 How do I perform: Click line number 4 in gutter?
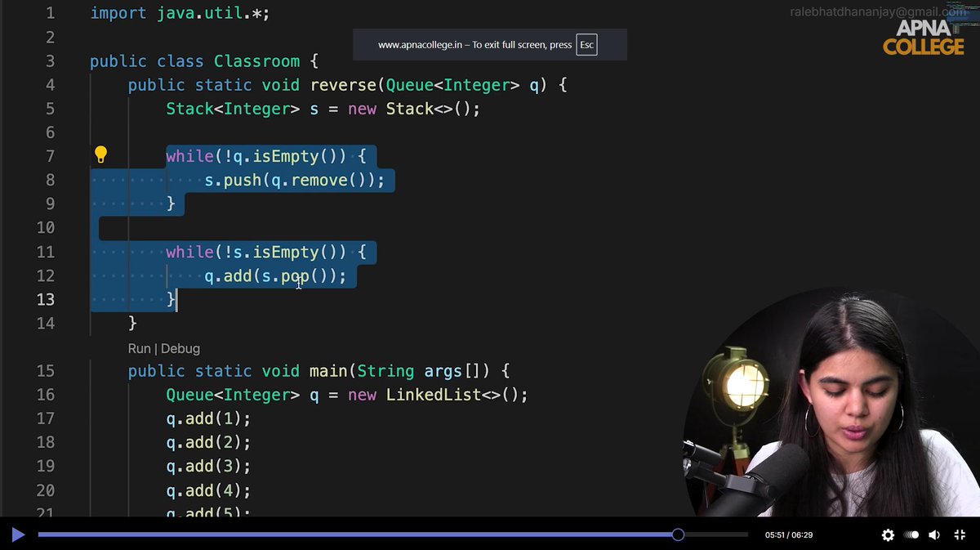pos(51,85)
